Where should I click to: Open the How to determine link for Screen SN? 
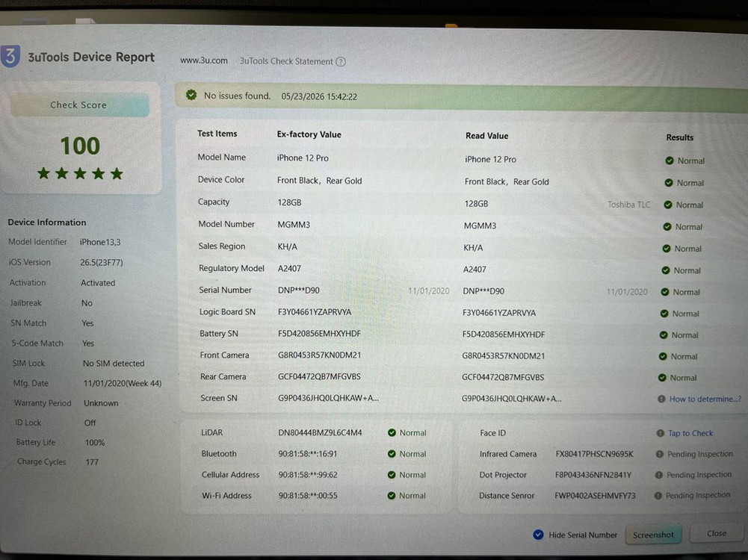(x=705, y=399)
